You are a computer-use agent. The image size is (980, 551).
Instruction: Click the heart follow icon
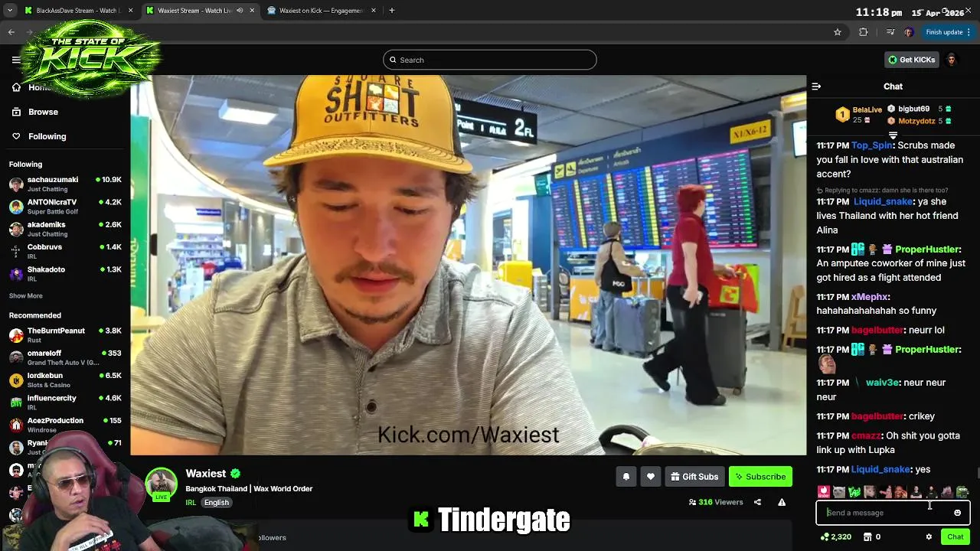coord(650,477)
